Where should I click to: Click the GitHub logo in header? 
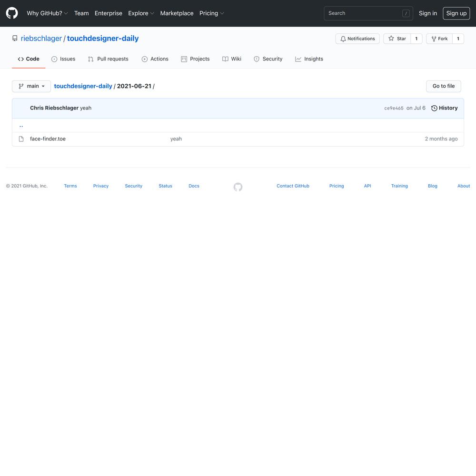[x=12, y=13]
